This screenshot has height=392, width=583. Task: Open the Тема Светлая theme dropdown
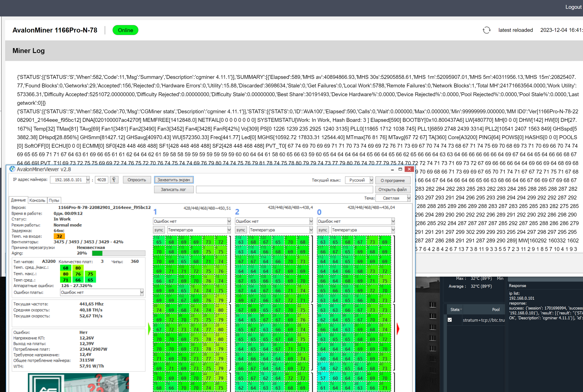coord(409,198)
